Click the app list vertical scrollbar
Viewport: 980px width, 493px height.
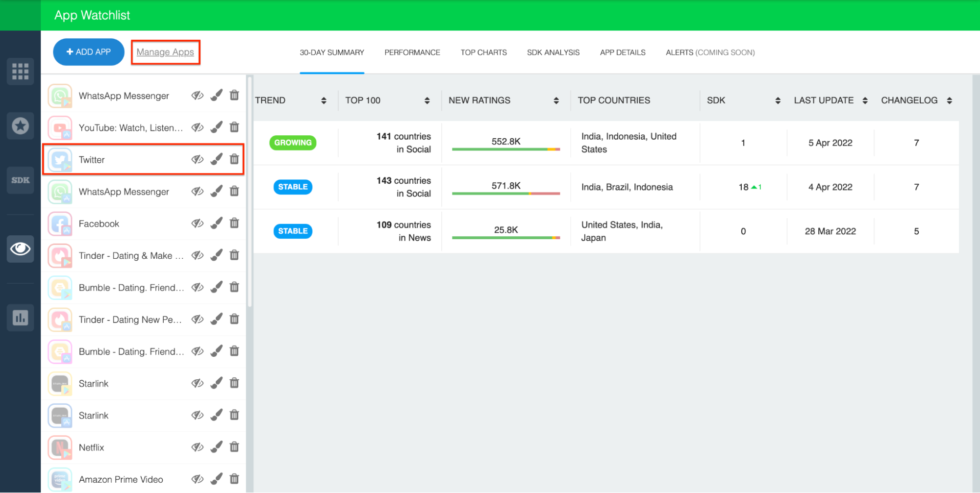(x=250, y=191)
